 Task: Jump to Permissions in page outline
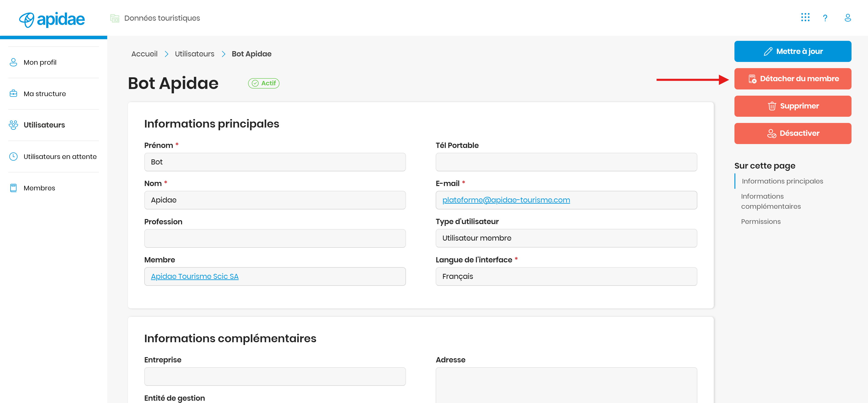[x=761, y=222]
